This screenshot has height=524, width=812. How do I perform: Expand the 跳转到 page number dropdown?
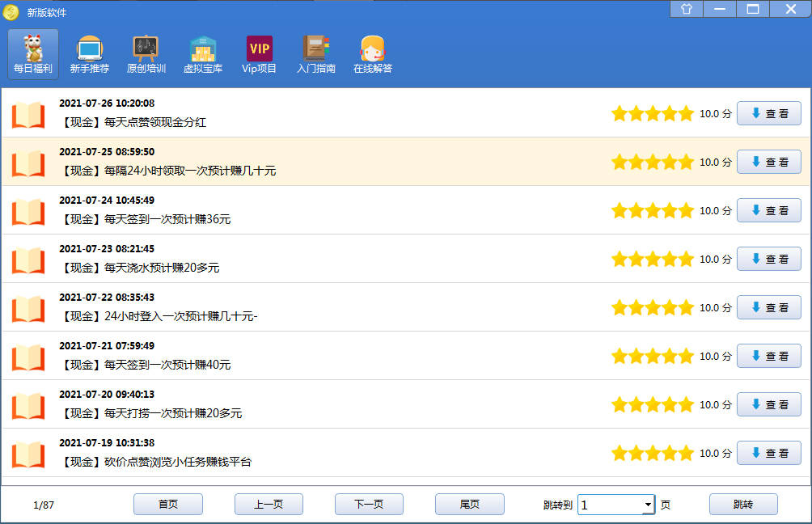pyautogui.click(x=648, y=505)
